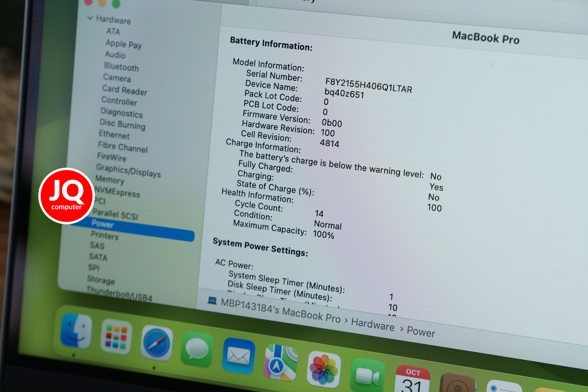Open Mail app in the Dock
The width and height of the screenshot is (588, 392).
(x=239, y=356)
